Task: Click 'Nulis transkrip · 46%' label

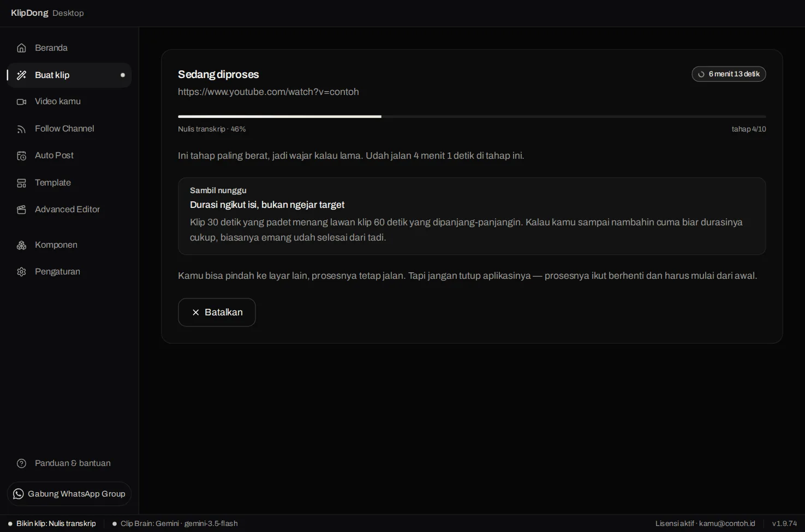Action: [x=212, y=129]
